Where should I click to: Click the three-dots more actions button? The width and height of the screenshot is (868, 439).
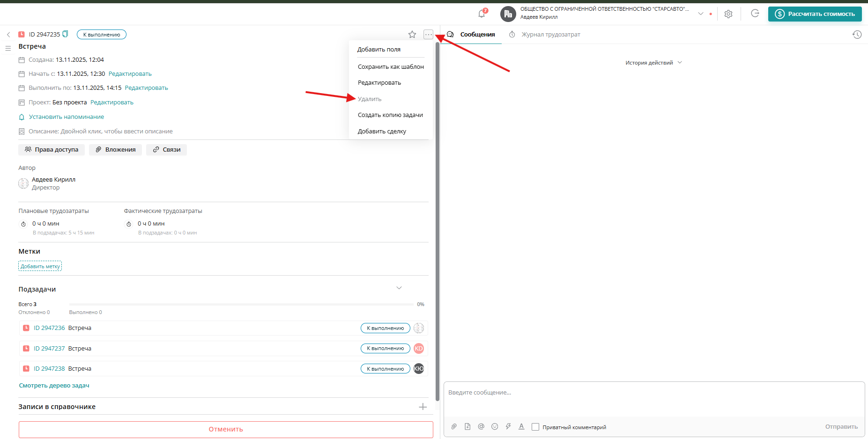click(x=428, y=35)
